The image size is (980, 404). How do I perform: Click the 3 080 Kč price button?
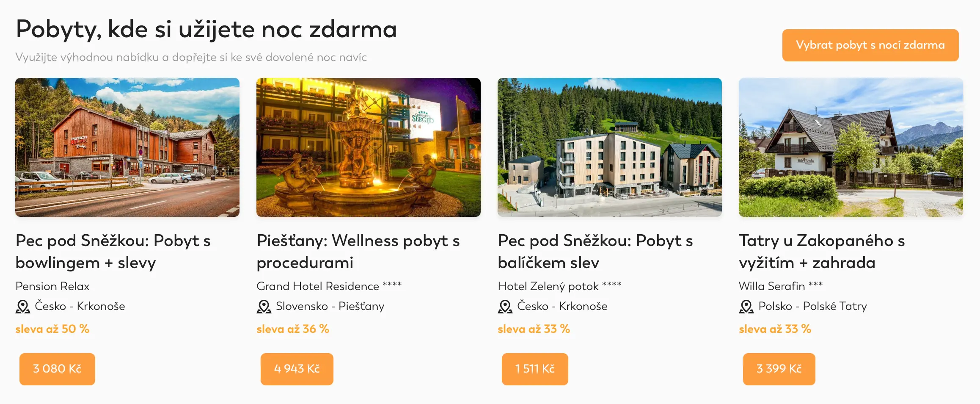pyautogui.click(x=57, y=369)
